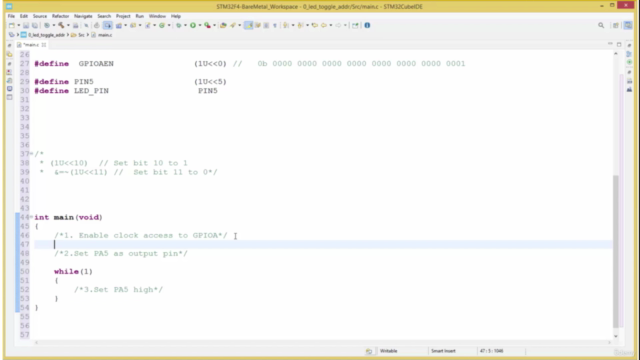Collapse the comment fold at line 37
640x360 pixels.
point(31,154)
